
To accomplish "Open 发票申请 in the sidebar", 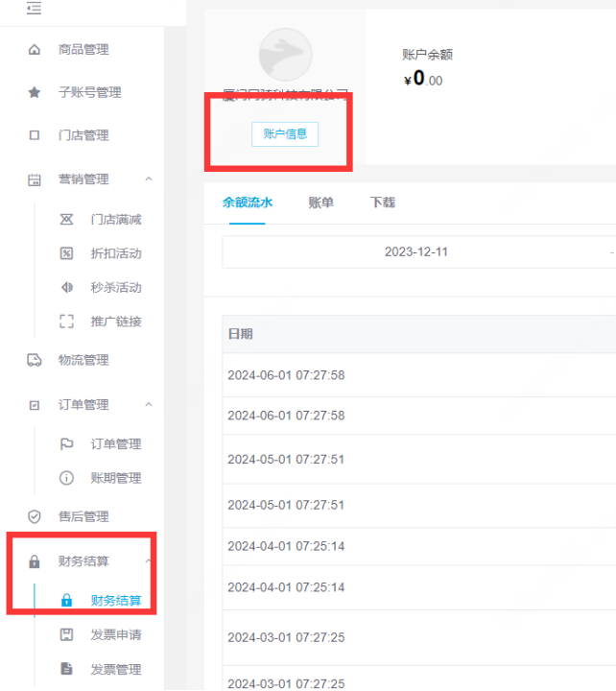I will 115,634.
